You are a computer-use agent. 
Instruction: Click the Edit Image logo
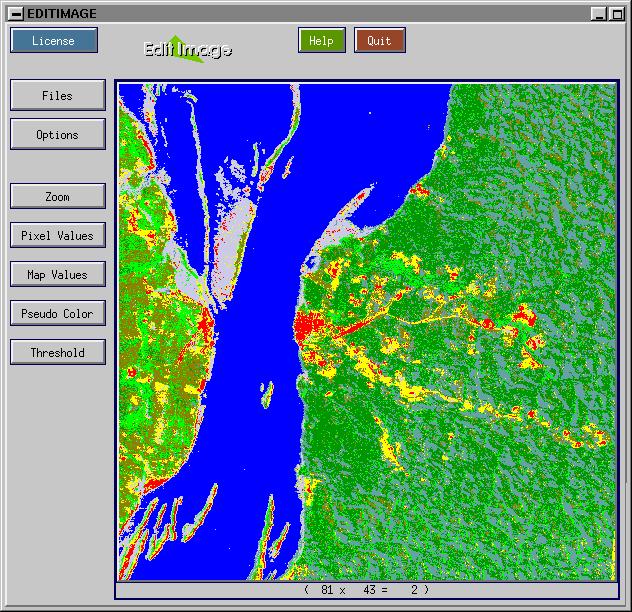point(188,49)
